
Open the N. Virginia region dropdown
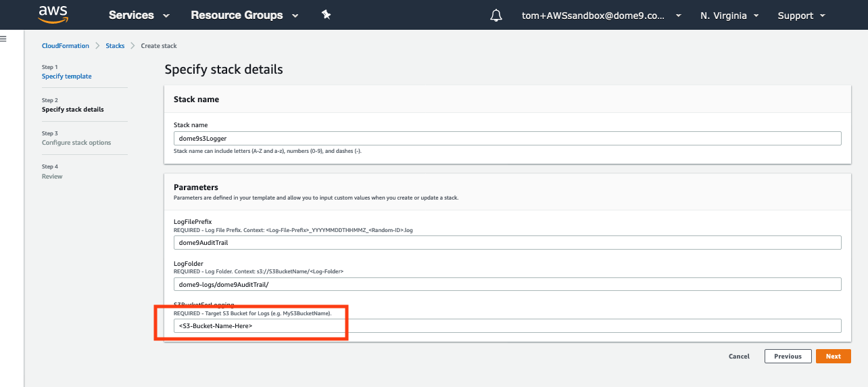tap(729, 16)
